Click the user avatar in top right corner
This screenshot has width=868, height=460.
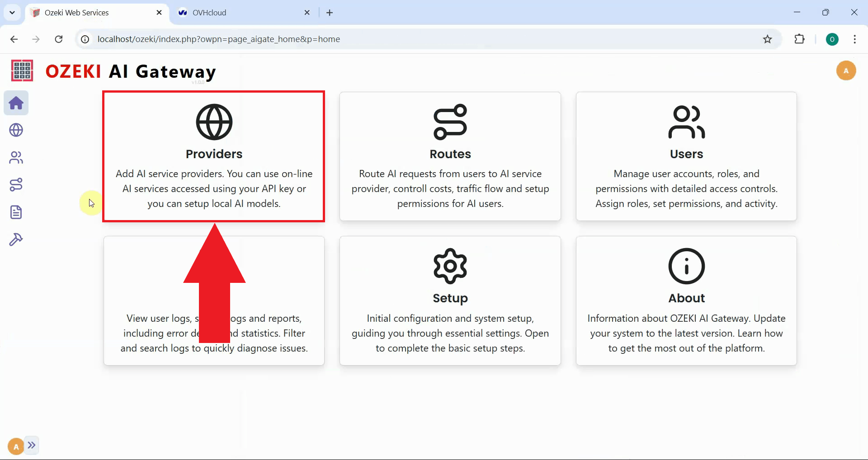[x=846, y=70]
